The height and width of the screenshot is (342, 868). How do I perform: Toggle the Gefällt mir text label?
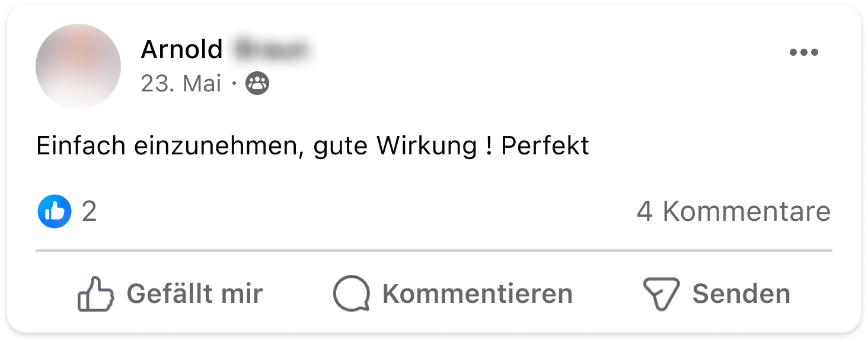pyautogui.click(x=194, y=293)
